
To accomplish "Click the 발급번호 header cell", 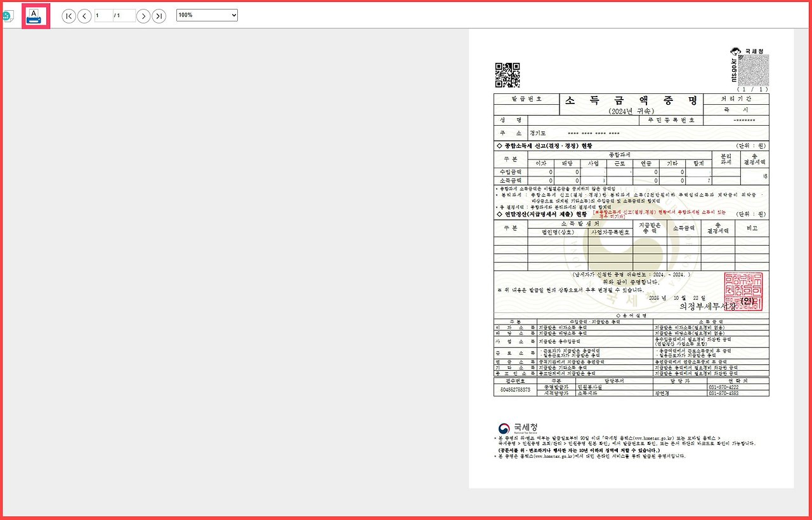I will pos(527,99).
